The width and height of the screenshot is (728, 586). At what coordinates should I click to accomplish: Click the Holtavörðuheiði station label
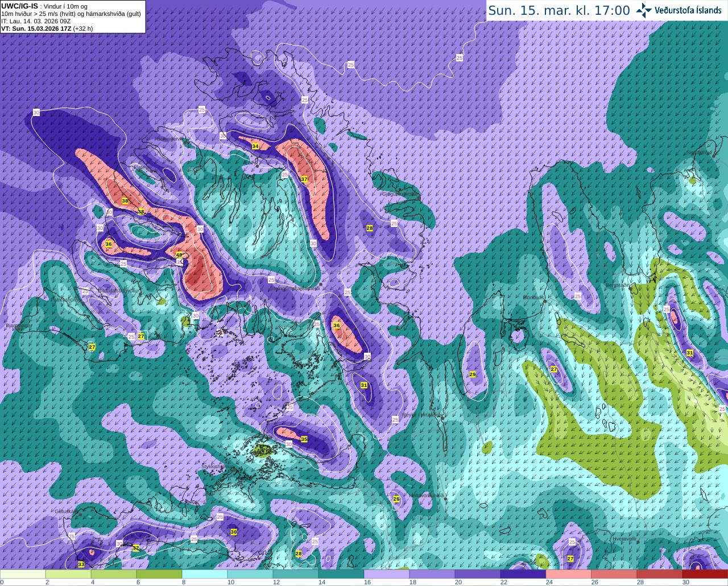pos(427,495)
